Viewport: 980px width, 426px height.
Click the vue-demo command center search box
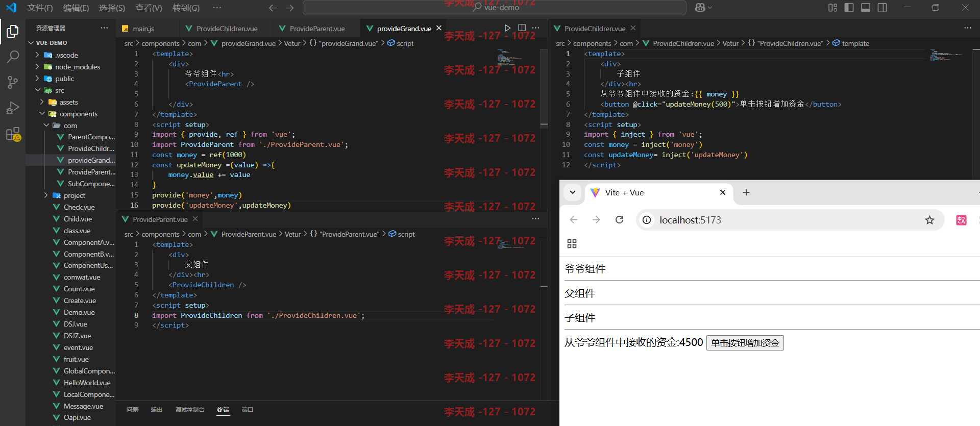pyautogui.click(x=494, y=8)
